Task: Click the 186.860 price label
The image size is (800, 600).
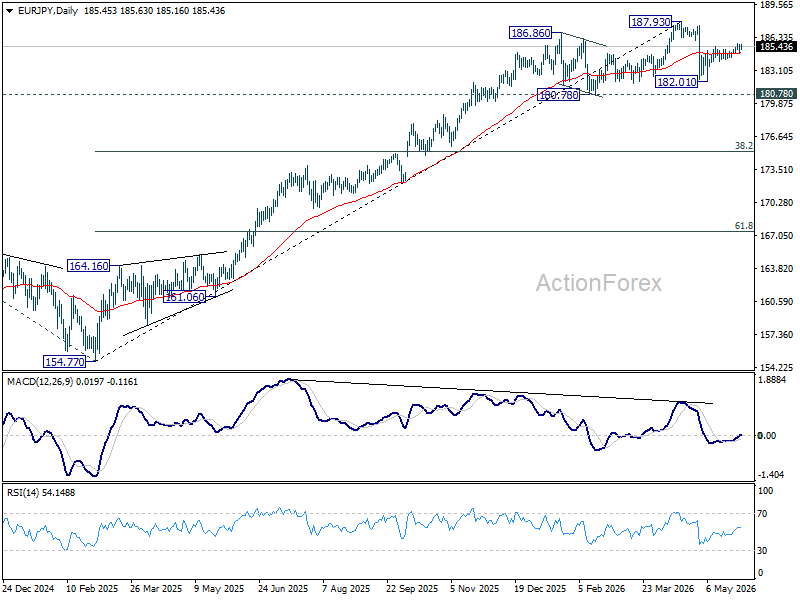Action: 531,33
